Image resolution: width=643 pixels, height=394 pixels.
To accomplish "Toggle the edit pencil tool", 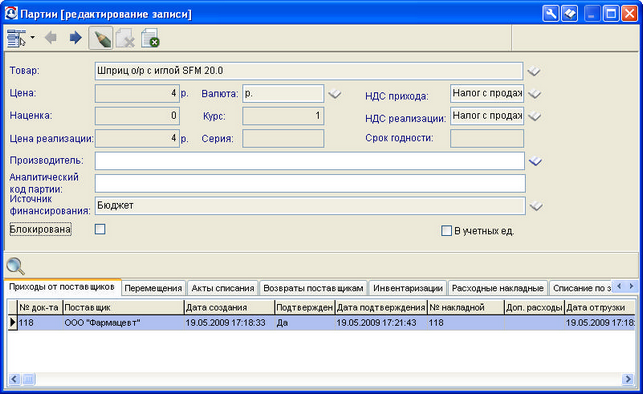I will tap(101, 39).
